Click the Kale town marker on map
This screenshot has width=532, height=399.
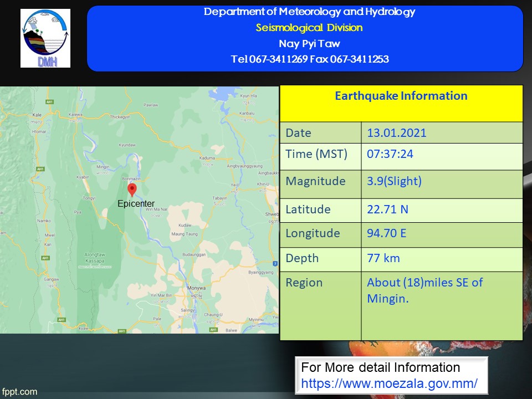pos(38,115)
